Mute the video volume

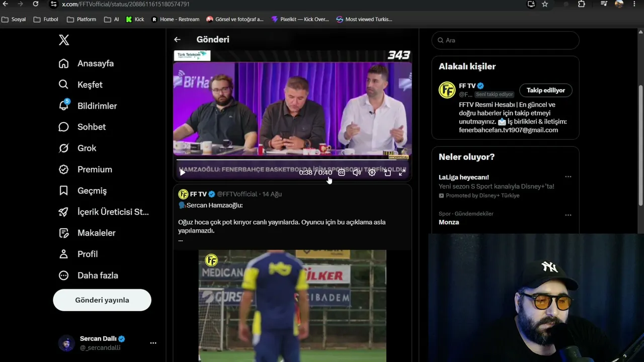(x=357, y=172)
